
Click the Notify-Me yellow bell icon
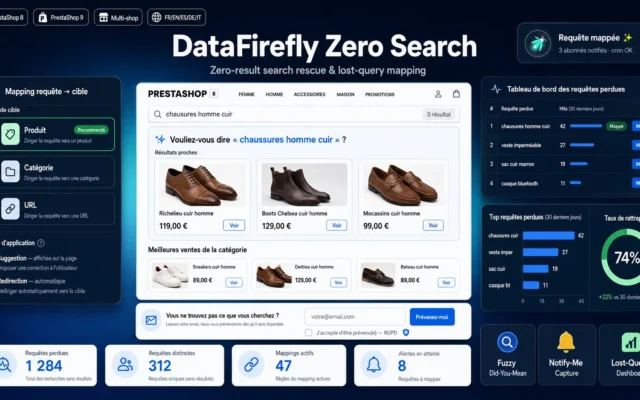[x=566, y=342]
